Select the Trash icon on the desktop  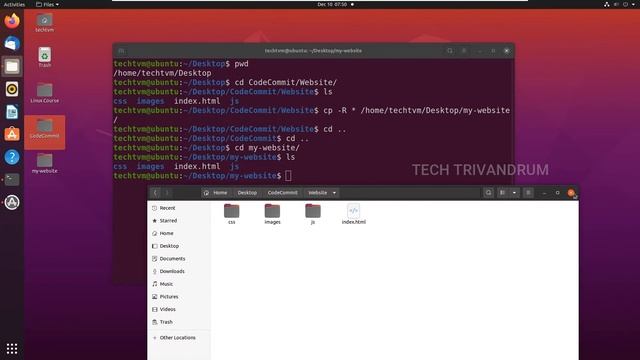point(44,58)
